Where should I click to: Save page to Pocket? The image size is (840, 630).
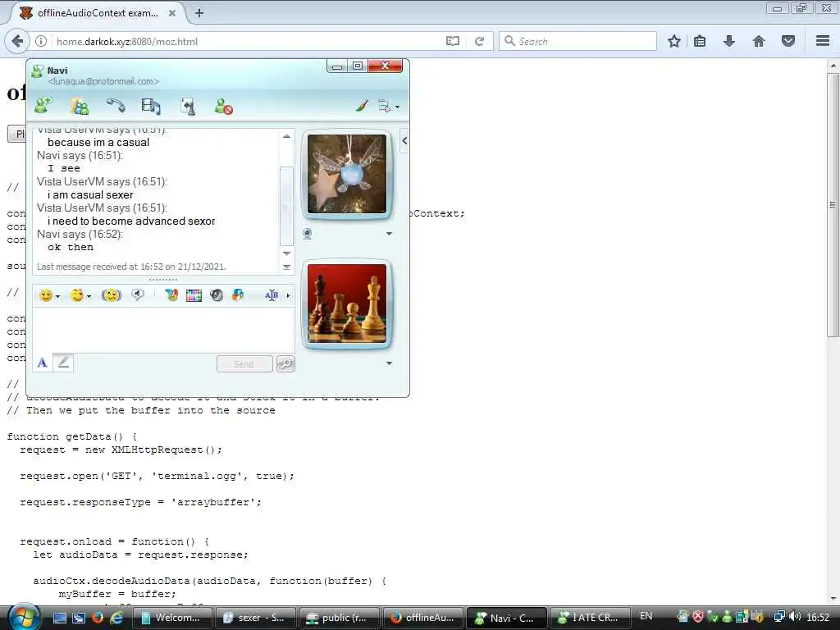tap(788, 41)
